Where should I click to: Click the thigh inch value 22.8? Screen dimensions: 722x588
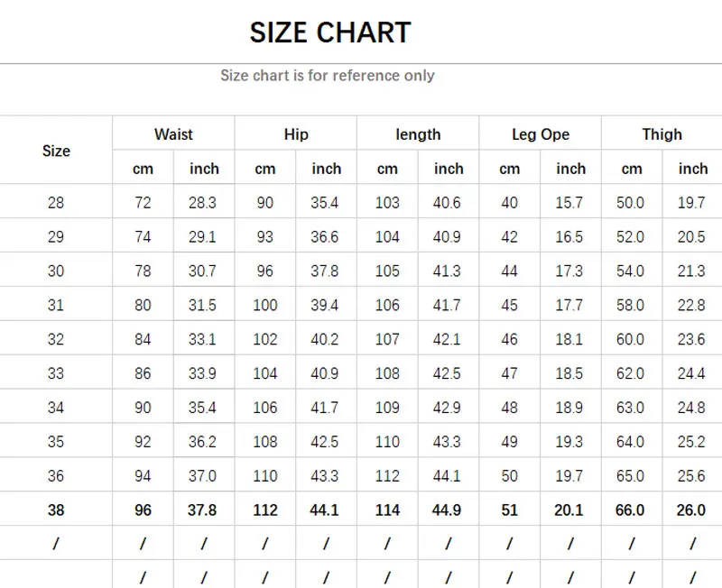pos(691,306)
